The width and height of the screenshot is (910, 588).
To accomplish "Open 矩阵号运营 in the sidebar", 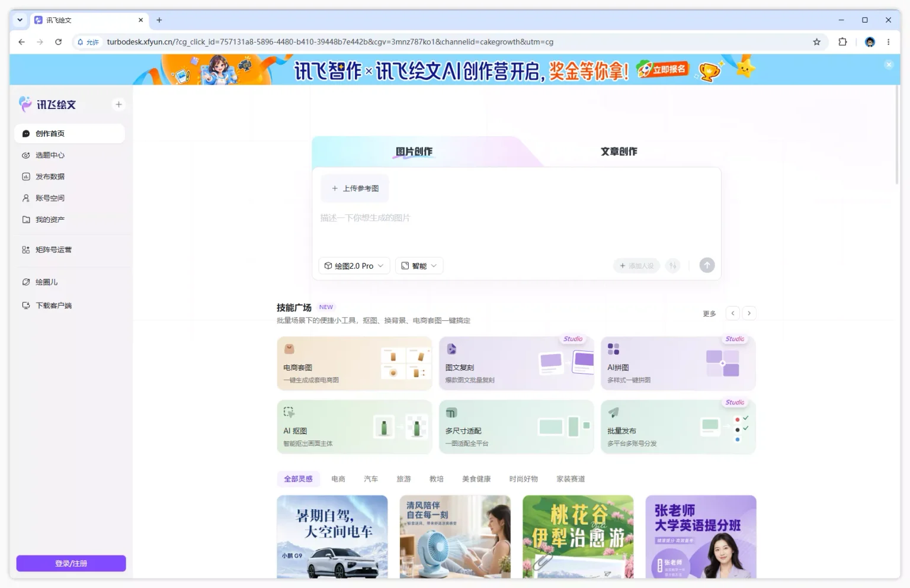I will 69,250.
